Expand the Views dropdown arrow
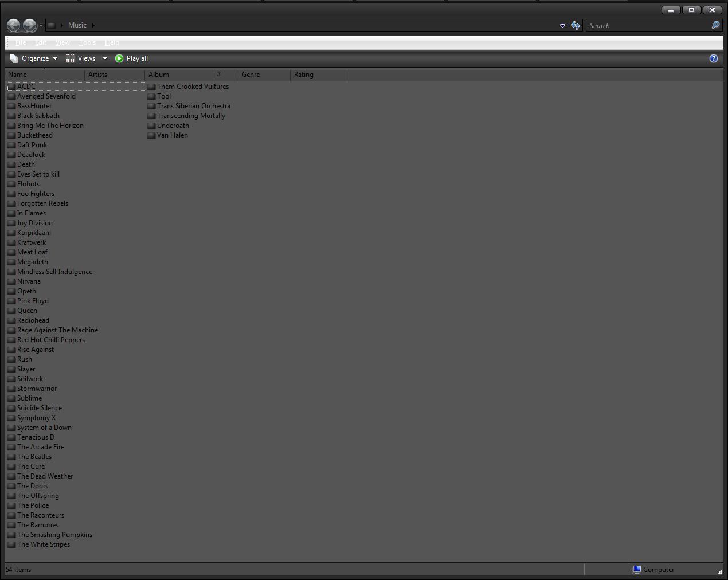The image size is (728, 580). tap(105, 58)
